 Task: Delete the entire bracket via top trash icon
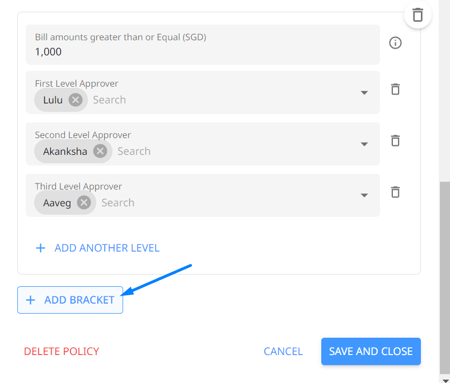(x=418, y=15)
